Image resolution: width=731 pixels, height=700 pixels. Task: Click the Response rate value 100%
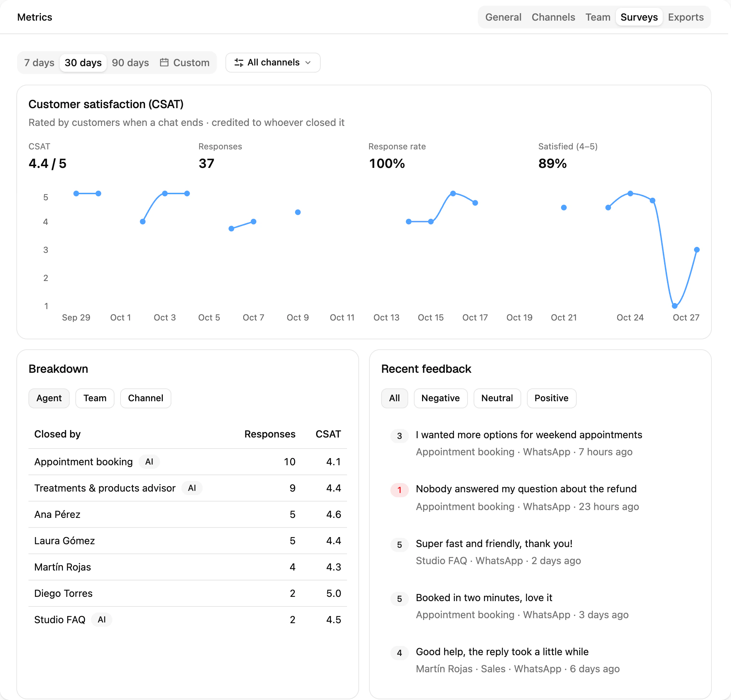[x=387, y=163]
